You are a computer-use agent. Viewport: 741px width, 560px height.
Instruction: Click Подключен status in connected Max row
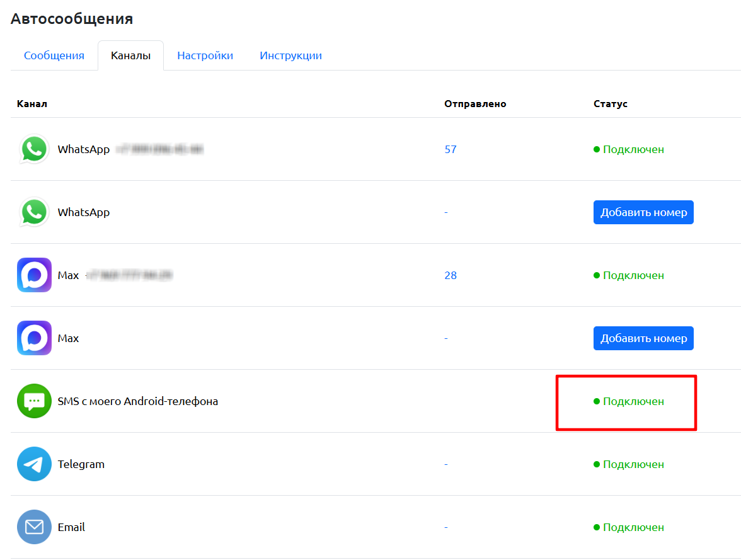[629, 275]
